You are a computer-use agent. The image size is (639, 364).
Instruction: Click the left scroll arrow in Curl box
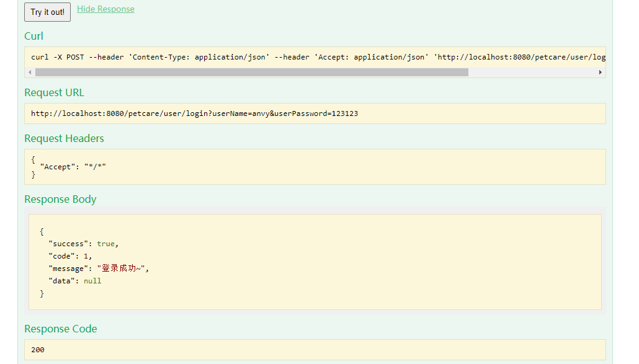[30, 73]
